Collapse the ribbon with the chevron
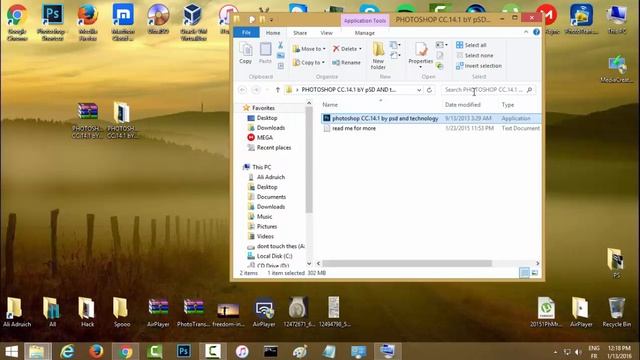This screenshot has height=360, width=640. pos(526,32)
